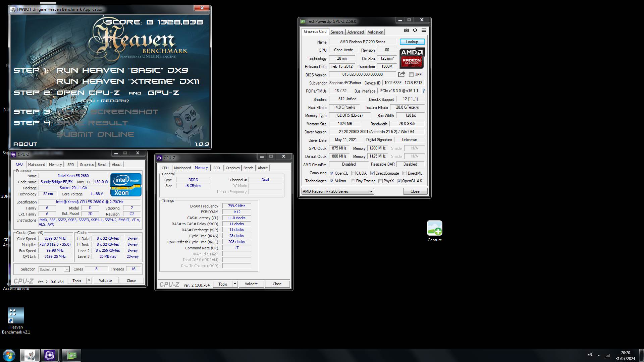The image size is (644, 362).
Task: Show hidden tray icons arrow
Action: coord(599,356)
